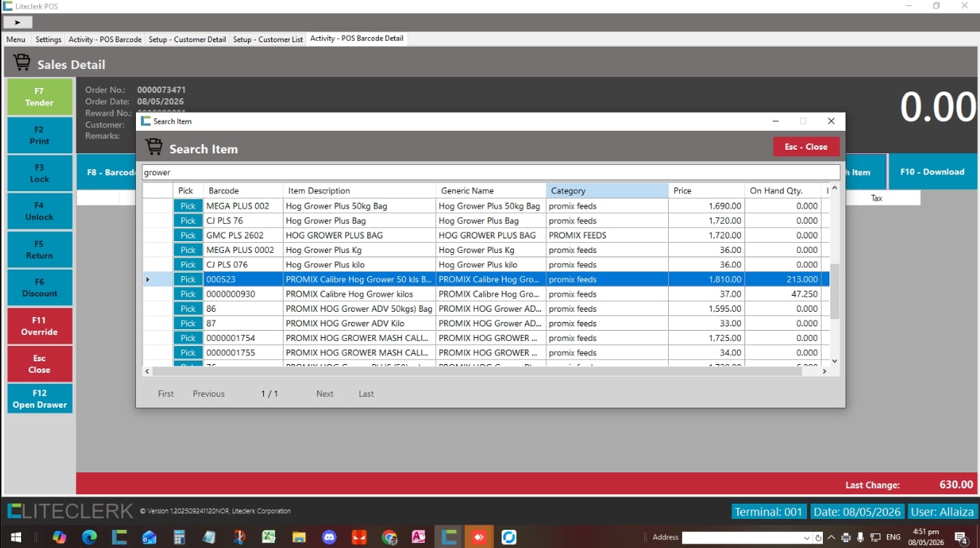Pick item with barcode GMC PLS 2602
980x548 pixels.
click(188, 235)
